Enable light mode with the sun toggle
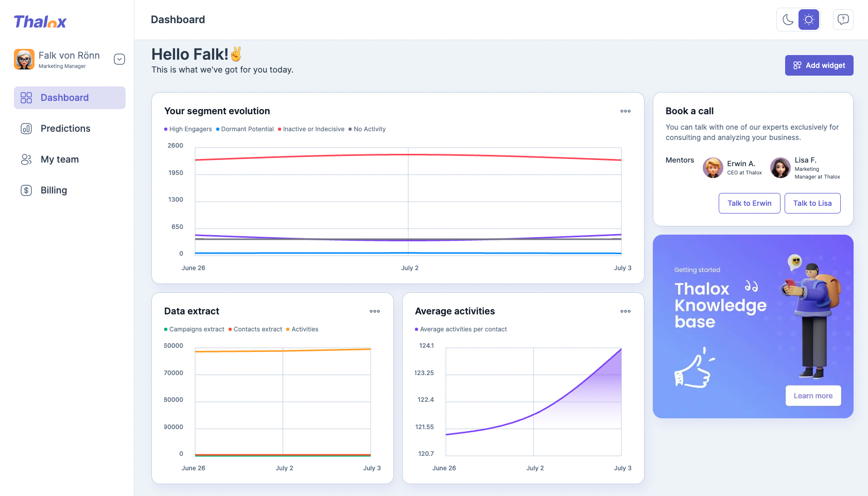Screen dimensions: 868x496 point(809,19)
